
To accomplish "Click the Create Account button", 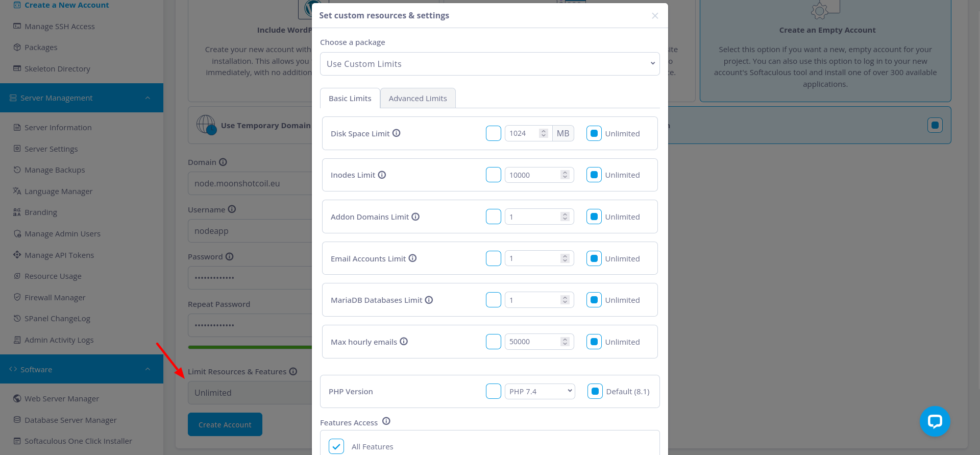I will coord(225,424).
